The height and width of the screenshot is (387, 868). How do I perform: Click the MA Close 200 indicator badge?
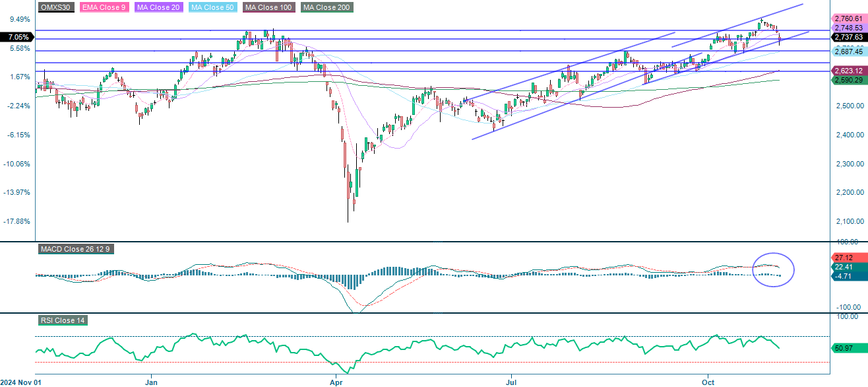click(x=326, y=7)
